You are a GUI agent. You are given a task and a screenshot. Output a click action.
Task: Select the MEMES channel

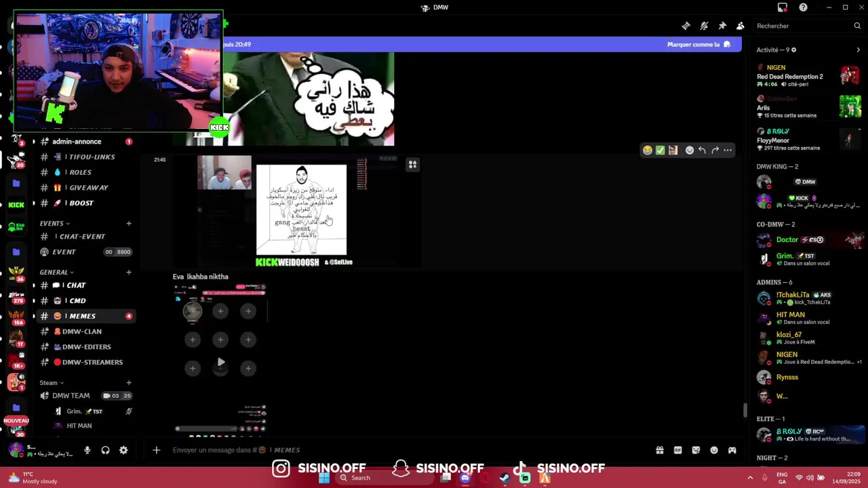click(85, 317)
